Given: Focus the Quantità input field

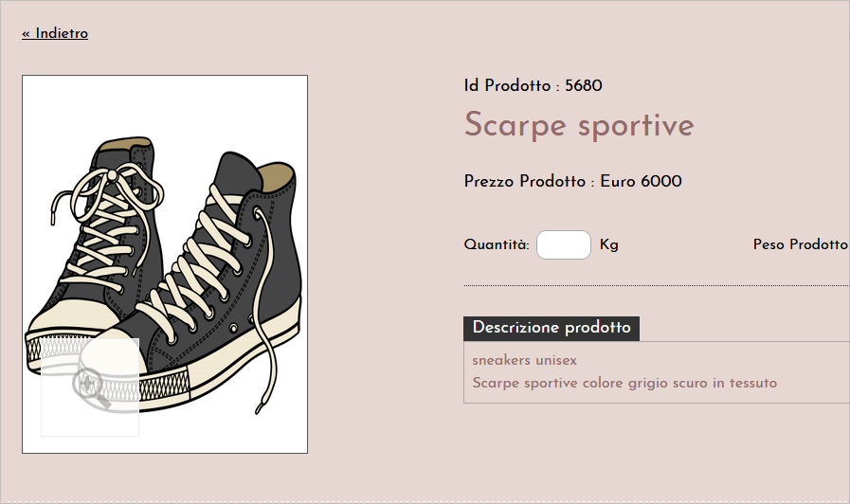Looking at the screenshot, I should 563,245.
